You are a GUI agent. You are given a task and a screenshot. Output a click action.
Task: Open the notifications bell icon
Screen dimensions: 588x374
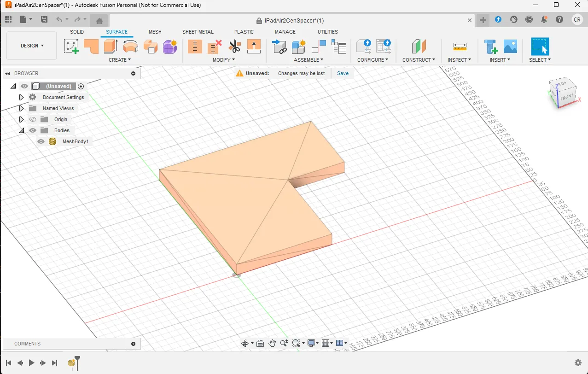pos(544,20)
